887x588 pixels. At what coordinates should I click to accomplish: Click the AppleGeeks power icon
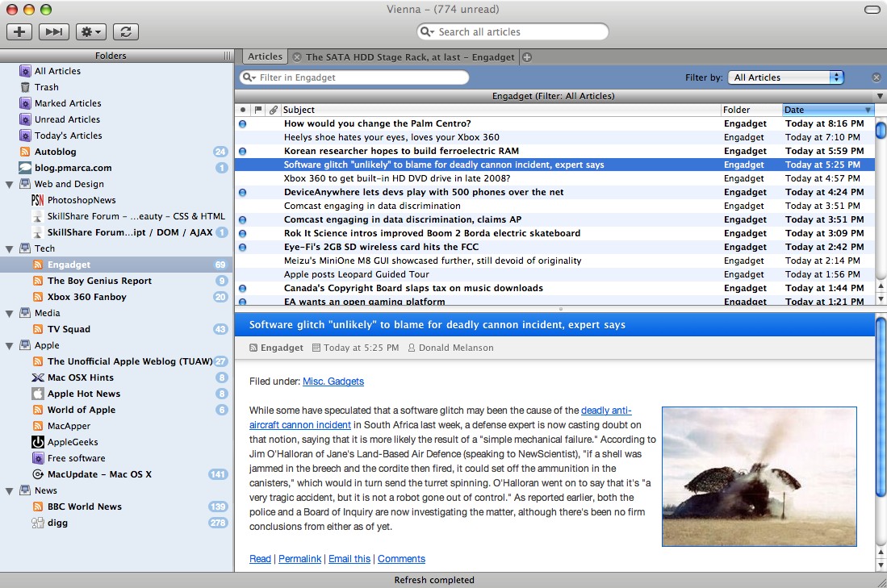pyautogui.click(x=38, y=442)
